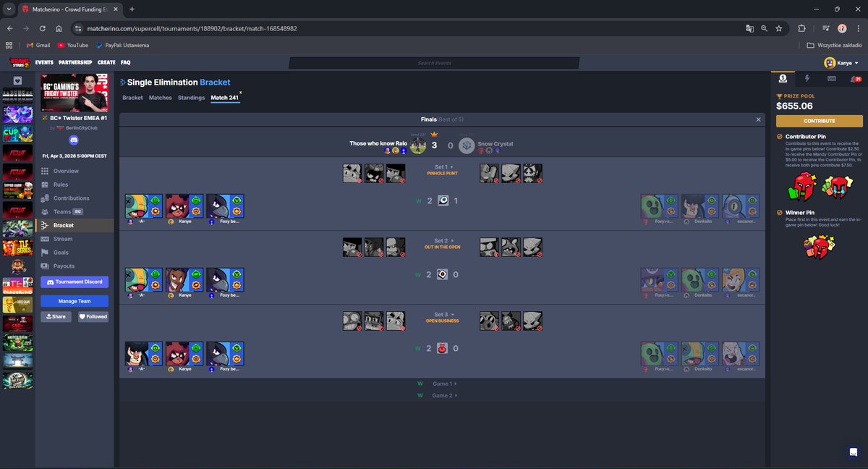Image resolution: width=868 pixels, height=469 pixels.
Task: Open the Gmail bookmark
Action: click(38, 45)
